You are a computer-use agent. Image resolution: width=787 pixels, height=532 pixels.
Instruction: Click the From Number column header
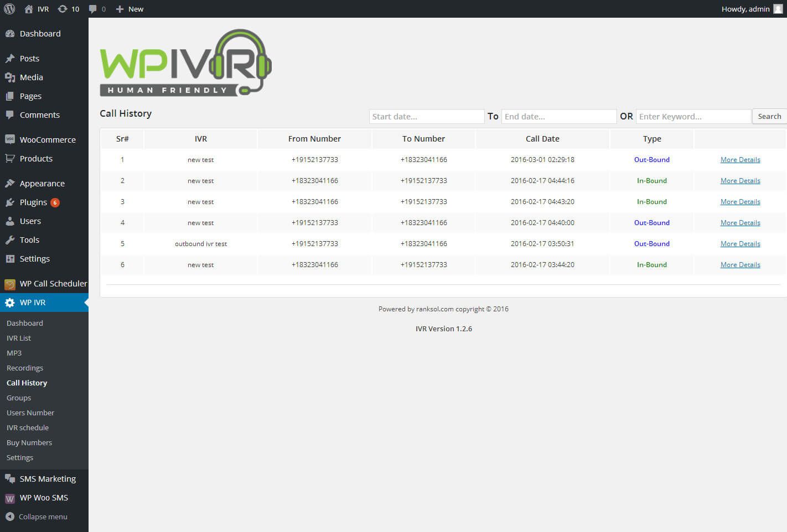click(x=314, y=139)
